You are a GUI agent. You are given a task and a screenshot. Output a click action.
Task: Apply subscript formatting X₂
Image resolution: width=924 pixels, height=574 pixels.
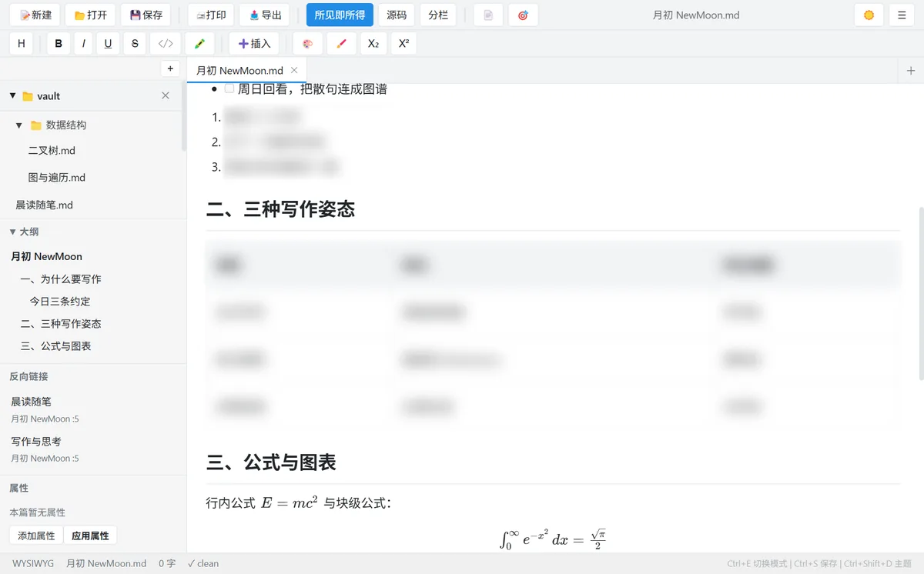coord(373,44)
